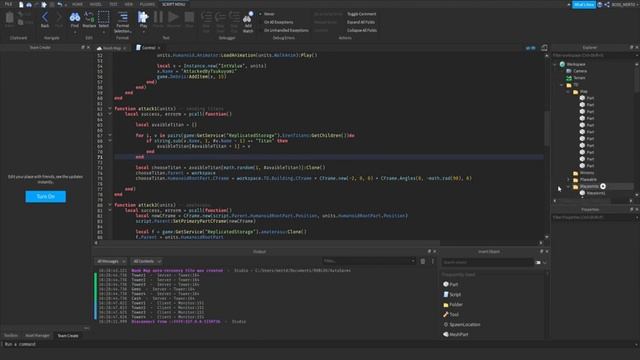Switch to the VIEW ribbon tab

click(129, 4)
